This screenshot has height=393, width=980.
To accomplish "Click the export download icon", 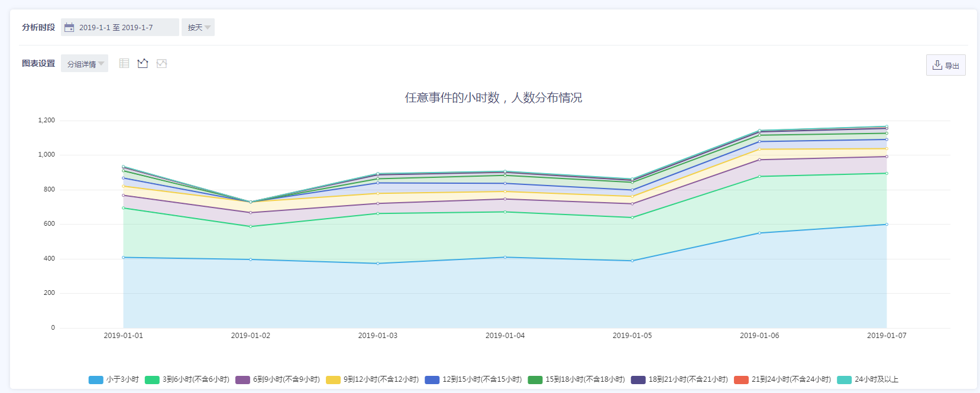I will (937, 65).
